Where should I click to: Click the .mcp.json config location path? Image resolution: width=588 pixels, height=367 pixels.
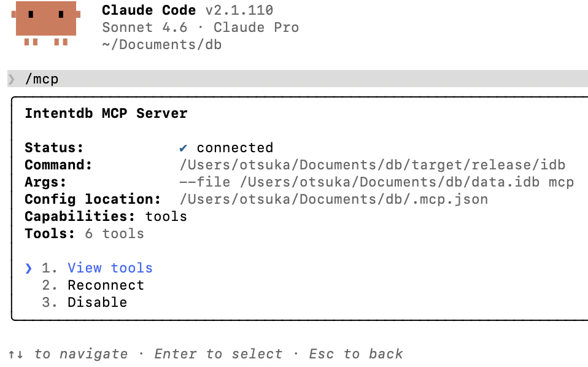coord(334,199)
